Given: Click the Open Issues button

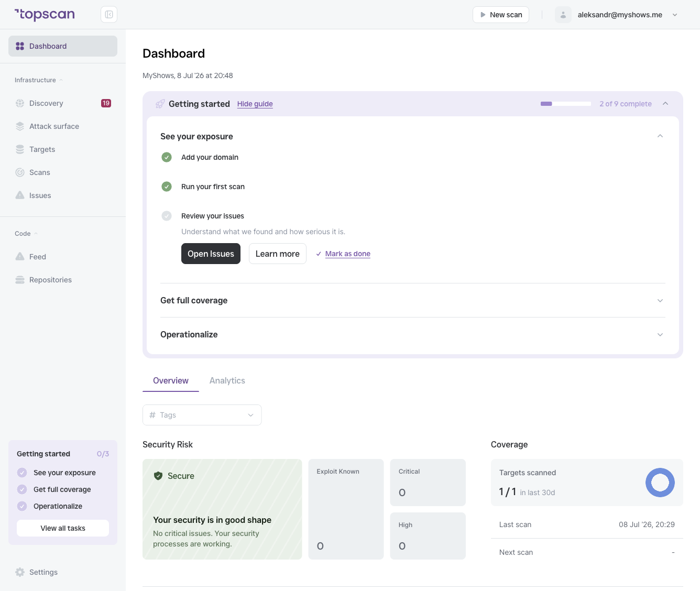Looking at the screenshot, I should pyautogui.click(x=211, y=254).
